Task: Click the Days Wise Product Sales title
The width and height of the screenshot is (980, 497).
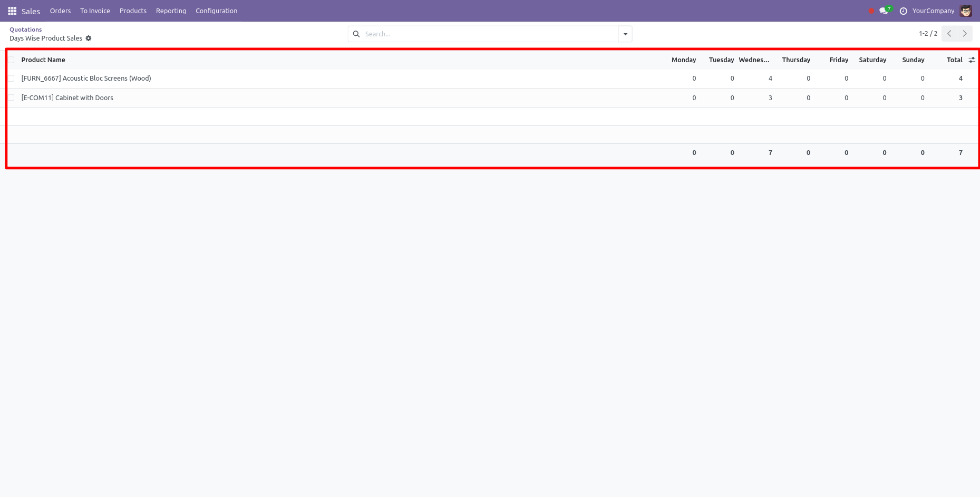Action: tap(46, 38)
